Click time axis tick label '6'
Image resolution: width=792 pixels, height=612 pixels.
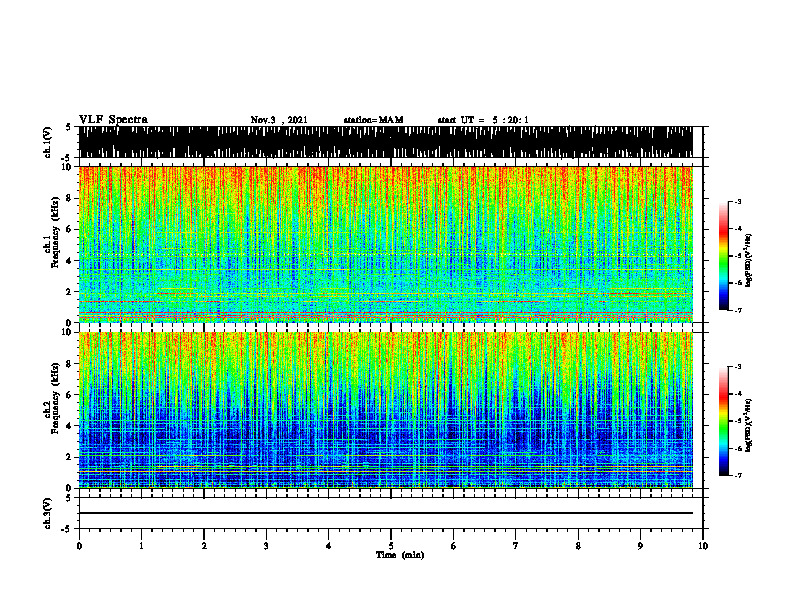click(x=454, y=545)
